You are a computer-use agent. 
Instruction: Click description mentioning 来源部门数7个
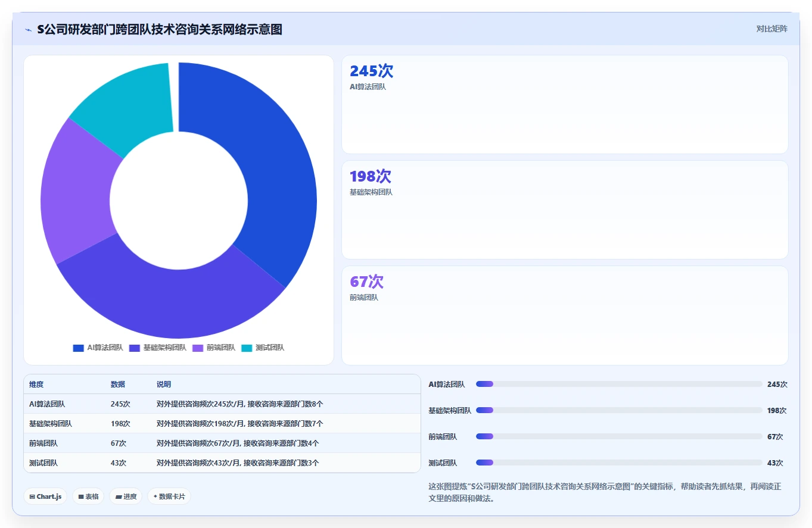240,424
